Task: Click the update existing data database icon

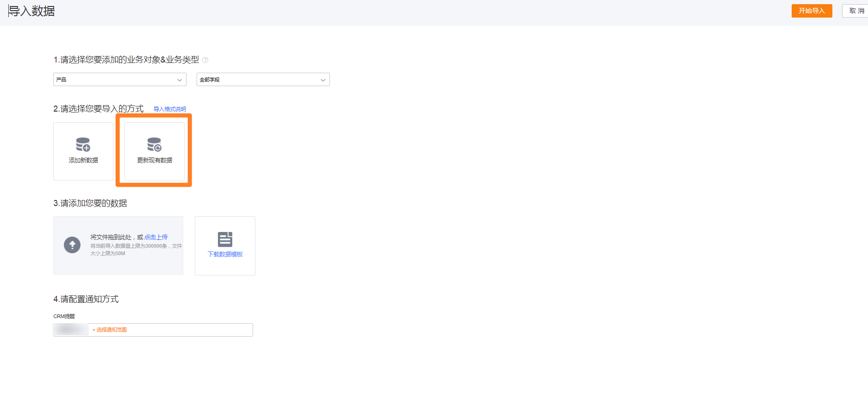Action: pyautogui.click(x=155, y=144)
